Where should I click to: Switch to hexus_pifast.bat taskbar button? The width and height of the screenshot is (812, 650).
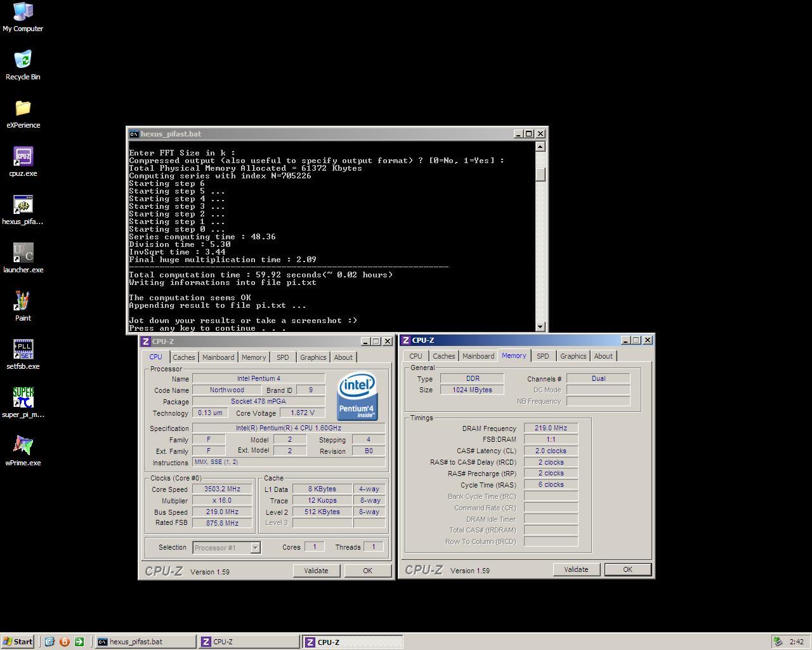click(x=145, y=642)
